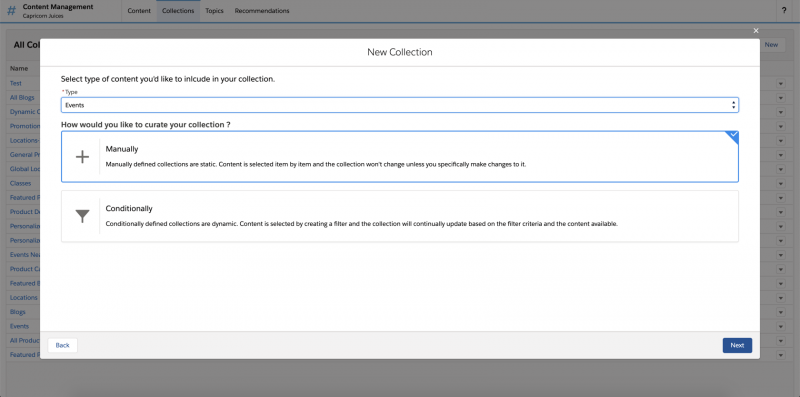Image resolution: width=800 pixels, height=397 pixels.
Task: Click the text 'Manually defined collections are static'
Action: pos(161,164)
